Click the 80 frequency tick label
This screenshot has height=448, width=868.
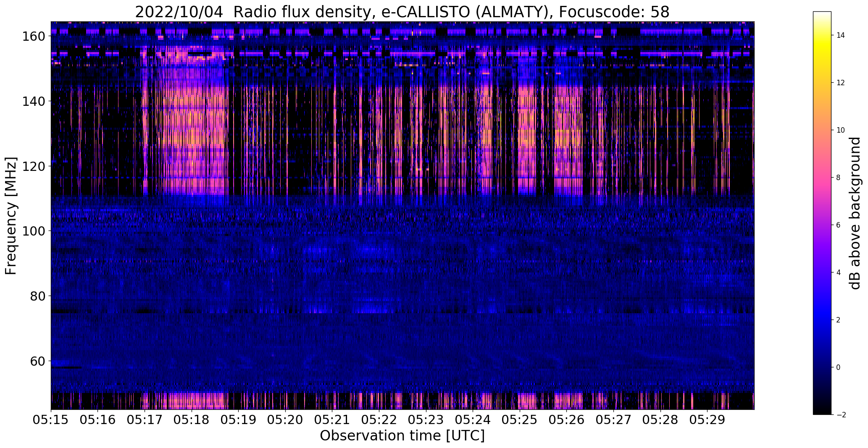pyautogui.click(x=38, y=296)
